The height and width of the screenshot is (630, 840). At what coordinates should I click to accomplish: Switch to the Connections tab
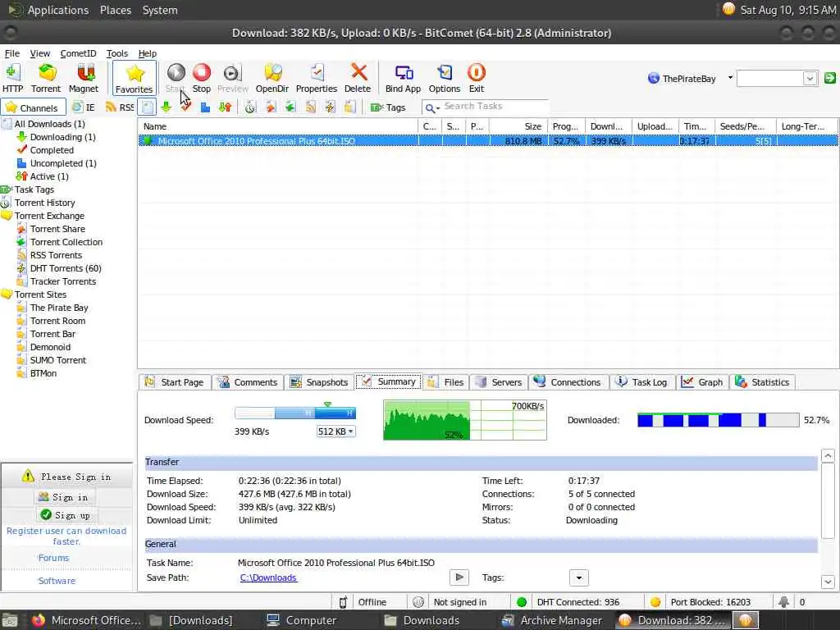[x=568, y=382]
